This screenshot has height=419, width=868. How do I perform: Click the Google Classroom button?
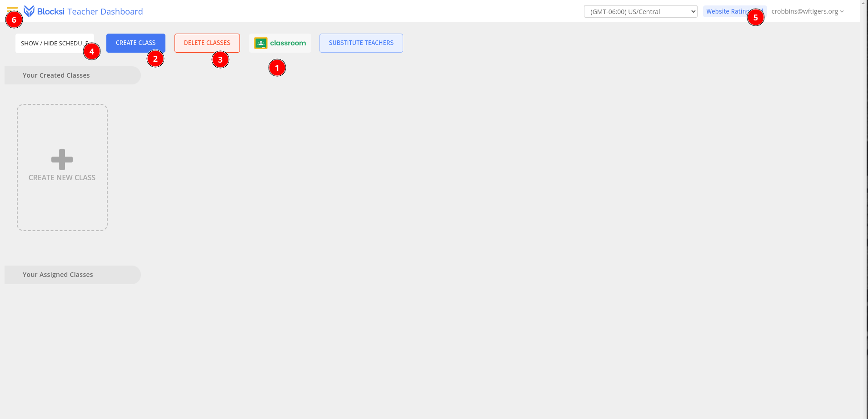[280, 43]
